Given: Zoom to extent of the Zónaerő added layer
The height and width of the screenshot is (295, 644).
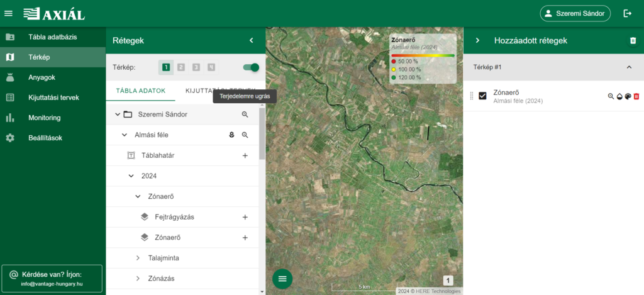Looking at the screenshot, I should click(611, 96).
